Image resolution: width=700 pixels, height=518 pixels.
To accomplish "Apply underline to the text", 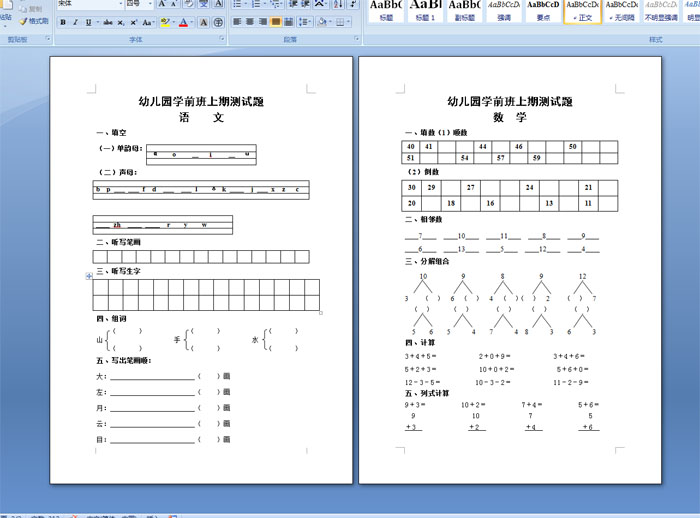I will click(x=88, y=22).
